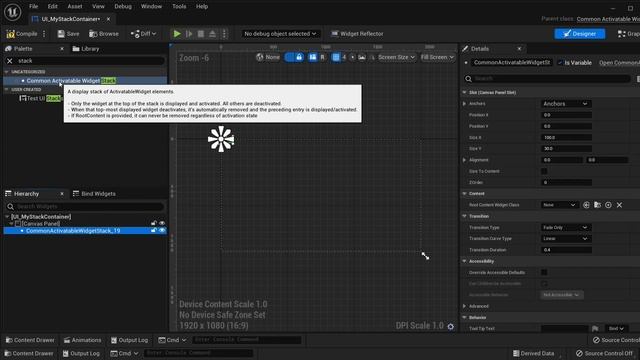640x360 pixels.
Task: Open the Help menu
Action: 202,7
